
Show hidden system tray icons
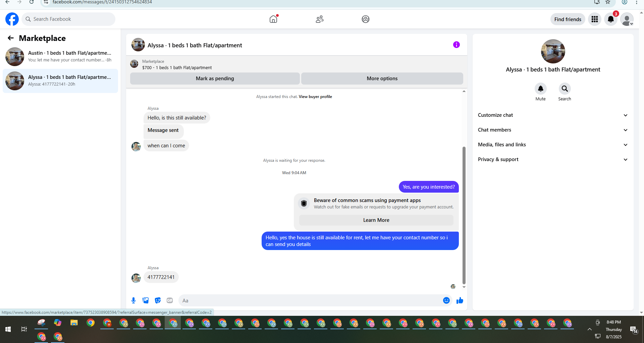(589, 330)
